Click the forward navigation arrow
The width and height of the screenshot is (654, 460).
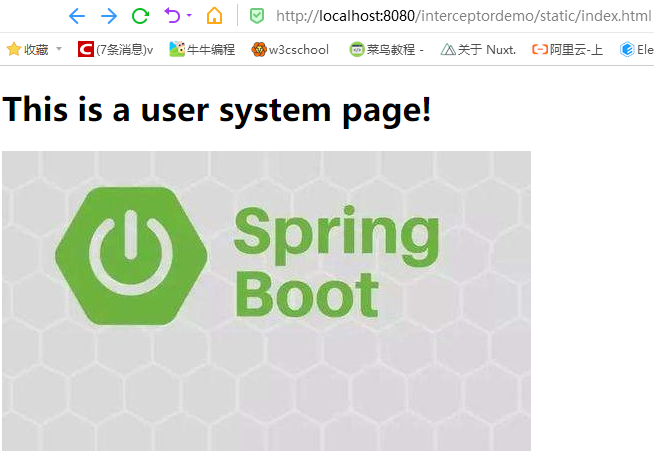point(109,16)
